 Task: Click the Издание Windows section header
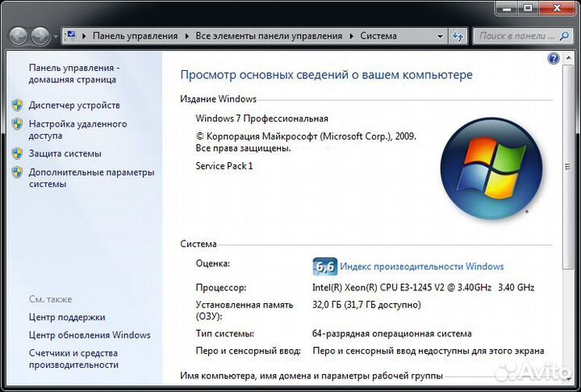[218, 99]
